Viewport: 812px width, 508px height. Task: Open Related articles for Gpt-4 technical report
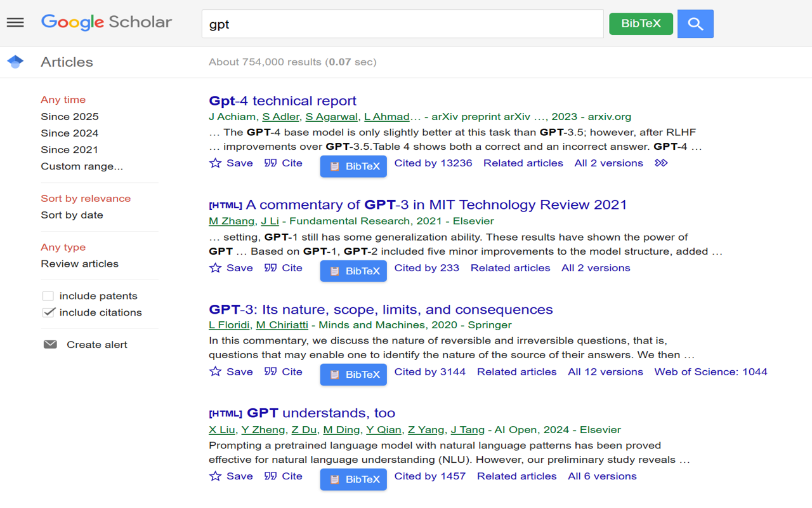coord(523,163)
